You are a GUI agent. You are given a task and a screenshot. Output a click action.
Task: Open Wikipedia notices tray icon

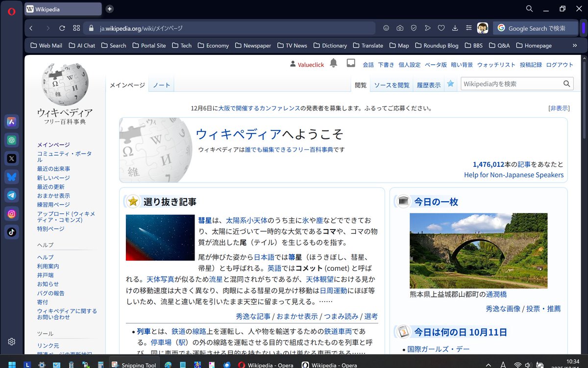point(351,63)
